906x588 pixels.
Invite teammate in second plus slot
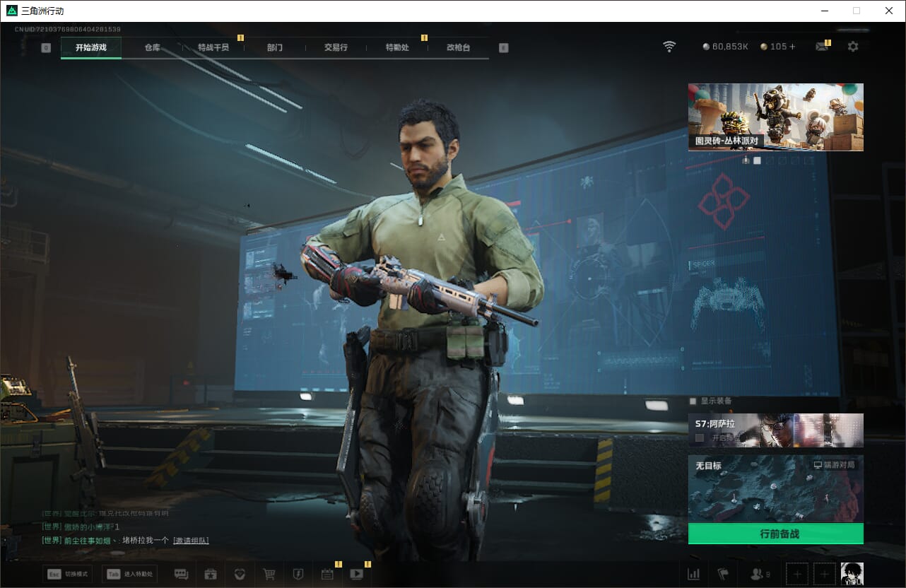click(825, 575)
